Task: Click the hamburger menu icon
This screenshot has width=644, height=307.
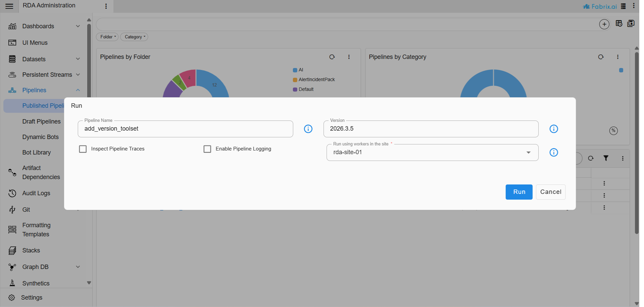Action: (9, 6)
